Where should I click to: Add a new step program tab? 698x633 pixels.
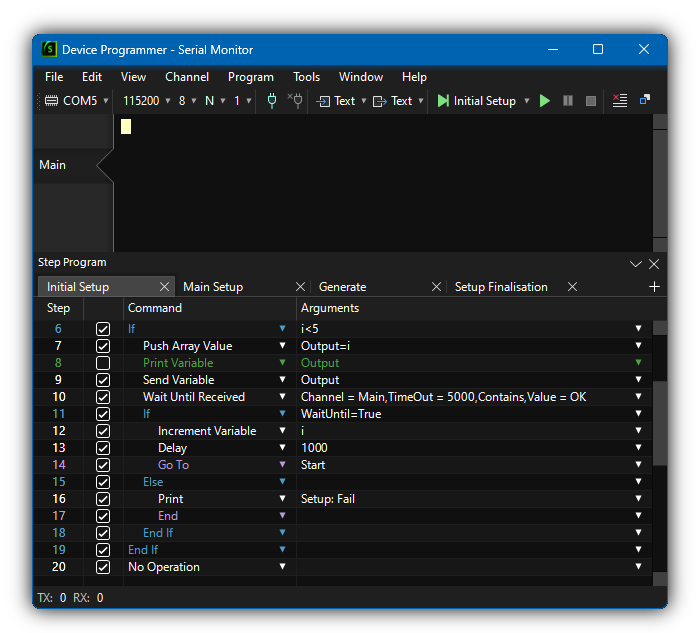(x=654, y=287)
